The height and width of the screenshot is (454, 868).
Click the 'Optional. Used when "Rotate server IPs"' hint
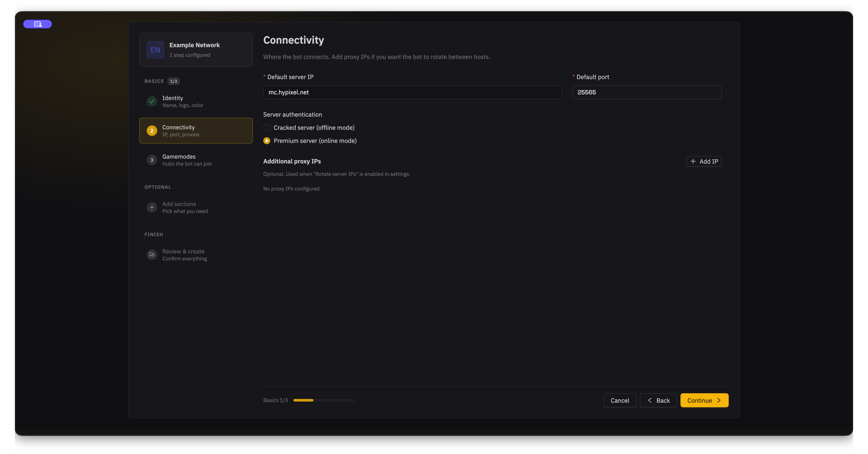(337, 174)
